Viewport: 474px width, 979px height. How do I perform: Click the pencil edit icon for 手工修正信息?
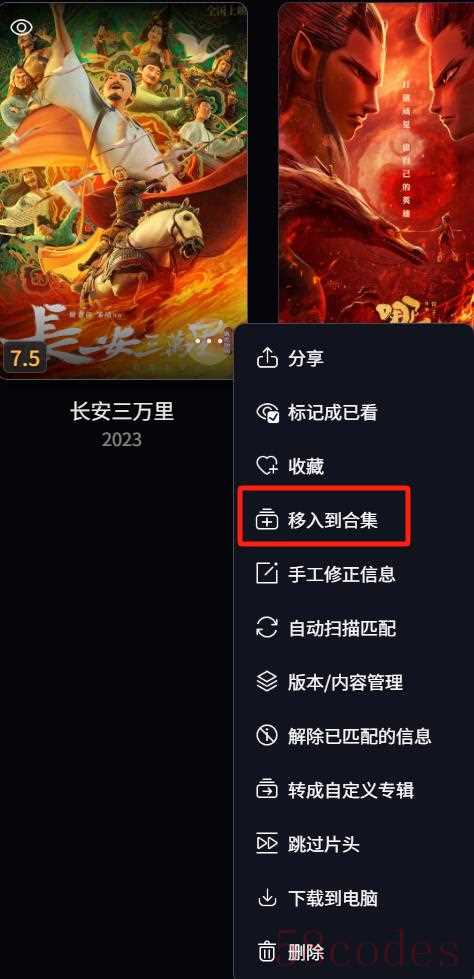267,574
